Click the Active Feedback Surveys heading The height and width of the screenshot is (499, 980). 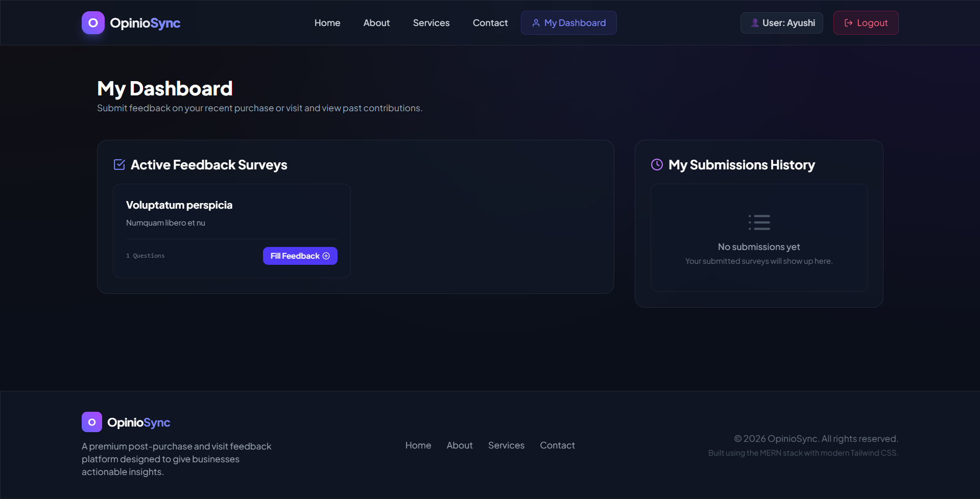[x=209, y=165]
